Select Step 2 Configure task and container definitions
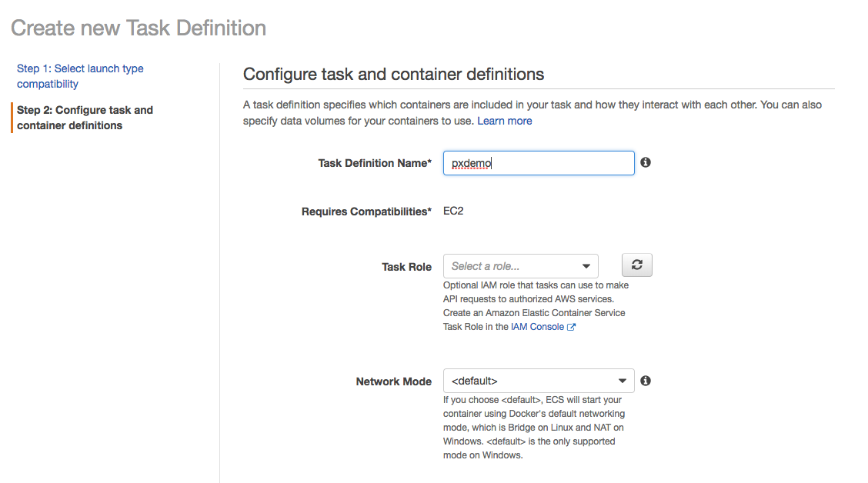 [85, 118]
